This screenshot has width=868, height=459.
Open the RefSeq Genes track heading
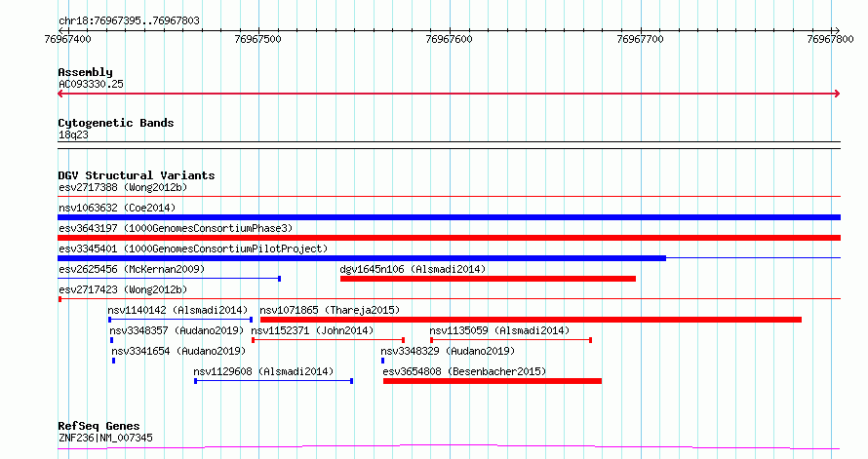[99, 426]
